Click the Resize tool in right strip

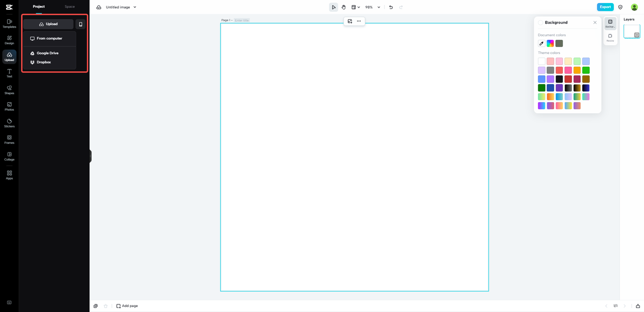(x=610, y=38)
